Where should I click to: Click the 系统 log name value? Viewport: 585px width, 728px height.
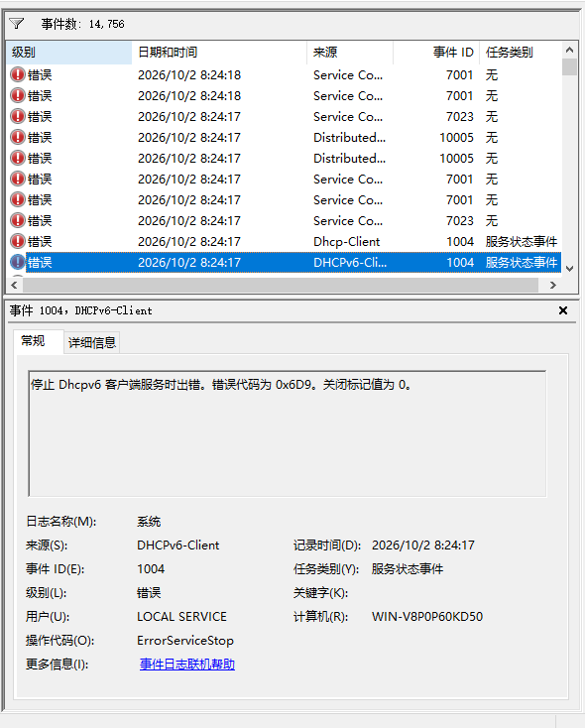(x=149, y=522)
